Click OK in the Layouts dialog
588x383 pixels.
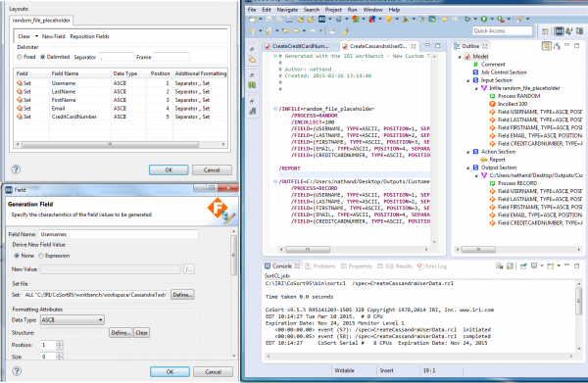[169, 169]
